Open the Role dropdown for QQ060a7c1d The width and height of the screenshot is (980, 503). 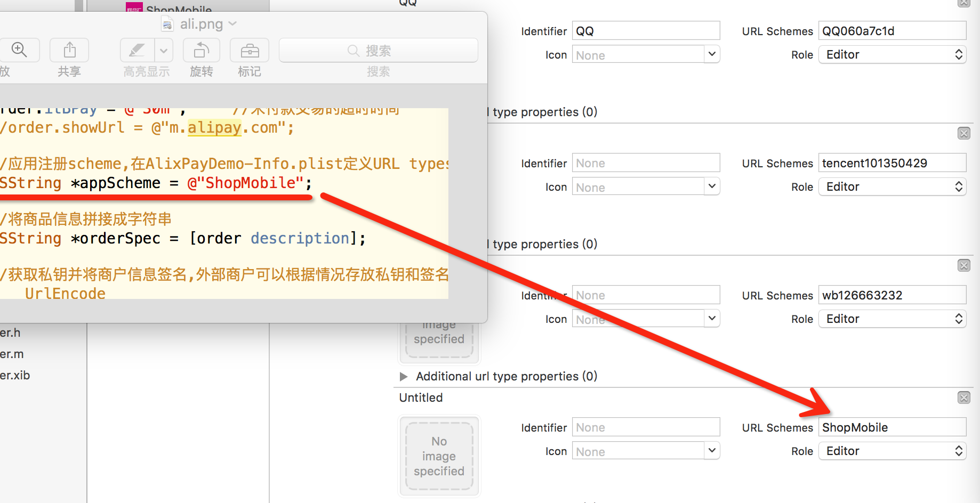[892, 54]
